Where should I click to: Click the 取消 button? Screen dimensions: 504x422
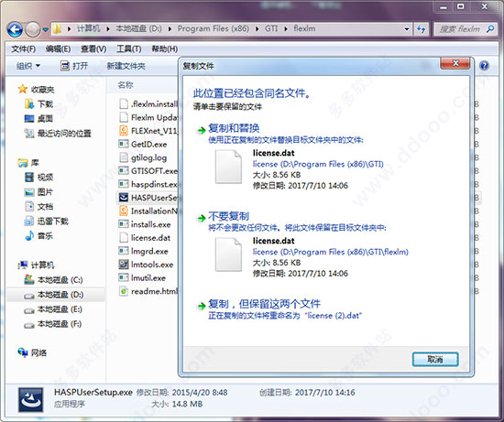pyautogui.click(x=435, y=359)
